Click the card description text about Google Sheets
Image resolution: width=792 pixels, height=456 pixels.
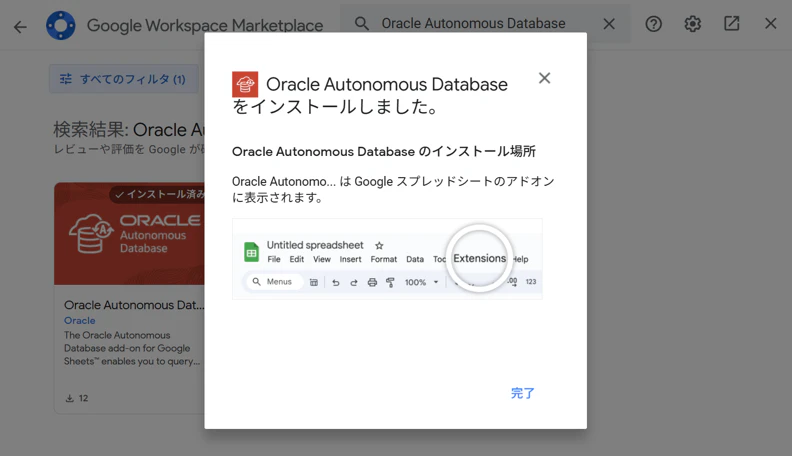pos(132,348)
